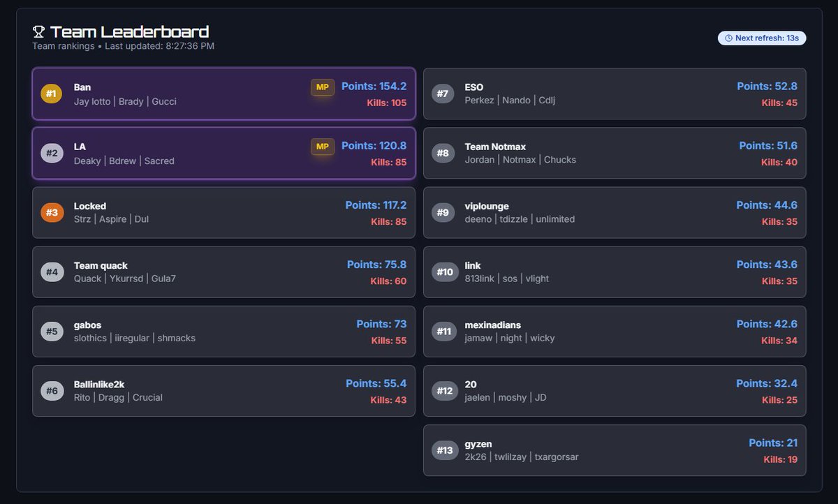Click the #4 rank badge
Viewport: 838px width, 504px height.
tap(52, 272)
